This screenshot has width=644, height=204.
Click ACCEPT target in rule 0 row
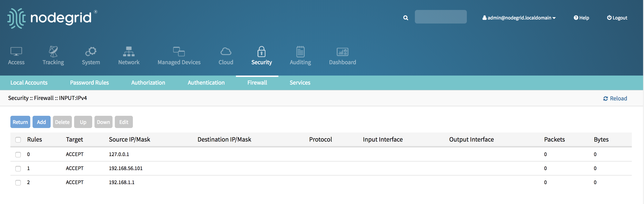pyautogui.click(x=75, y=154)
